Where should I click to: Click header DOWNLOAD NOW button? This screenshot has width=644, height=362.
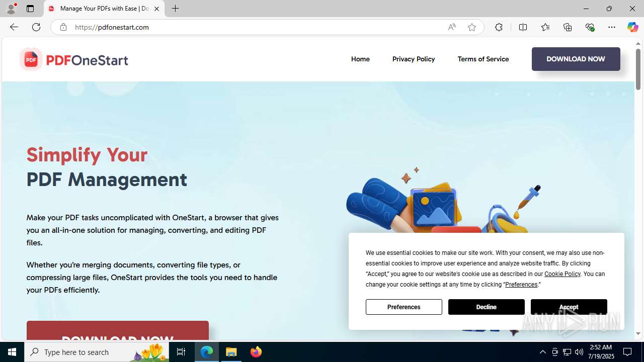point(576,59)
